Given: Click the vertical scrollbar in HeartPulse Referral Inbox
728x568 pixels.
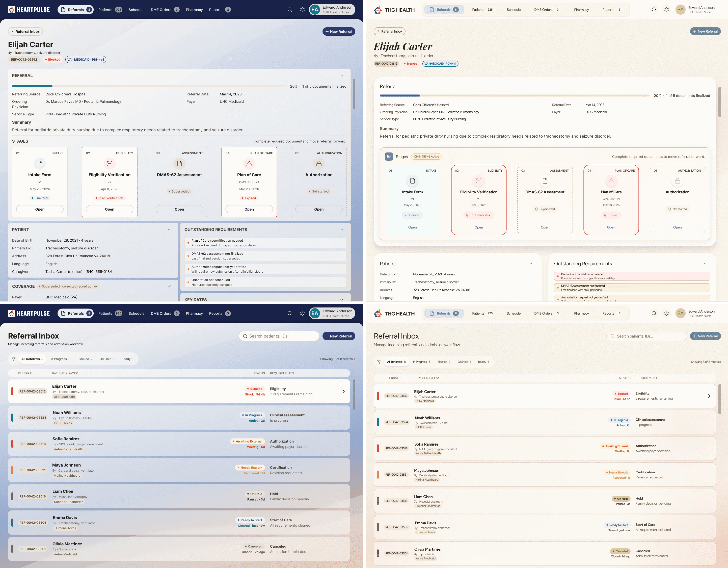Looking at the screenshot, I should point(354,395).
